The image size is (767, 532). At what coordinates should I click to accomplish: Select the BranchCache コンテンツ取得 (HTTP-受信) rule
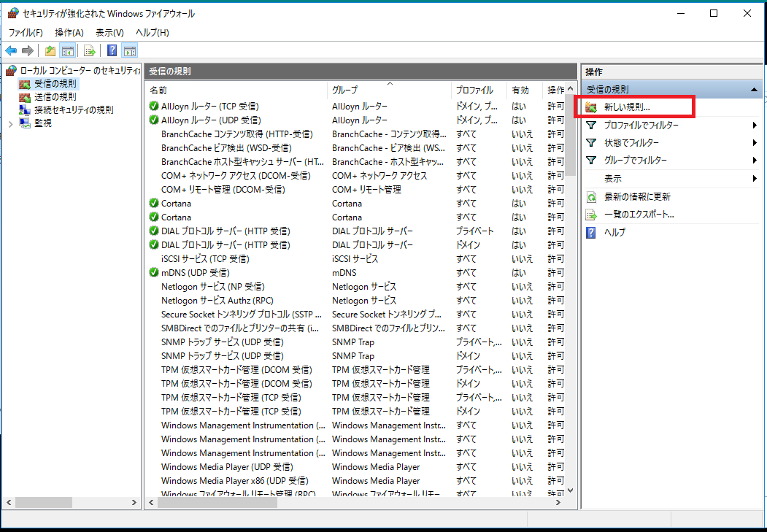tap(236, 134)
